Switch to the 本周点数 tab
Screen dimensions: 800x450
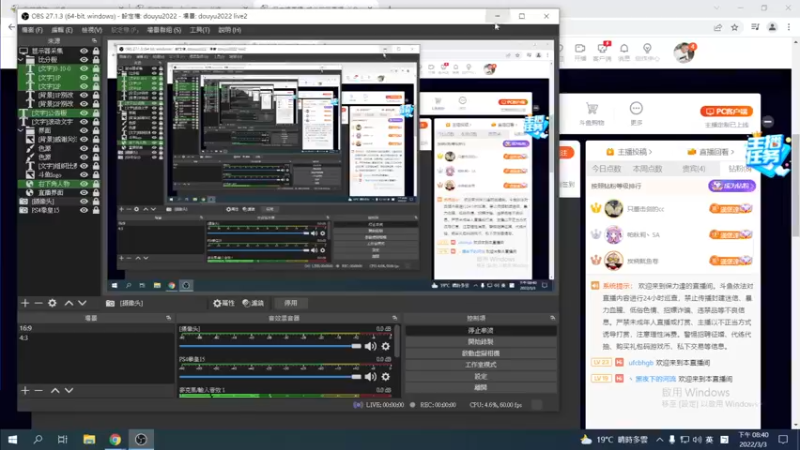(647, 169)
